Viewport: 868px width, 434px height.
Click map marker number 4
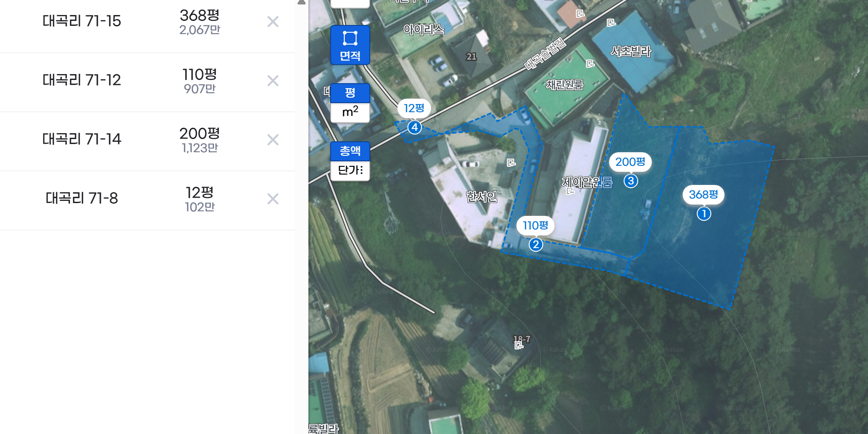click(414, 127)
